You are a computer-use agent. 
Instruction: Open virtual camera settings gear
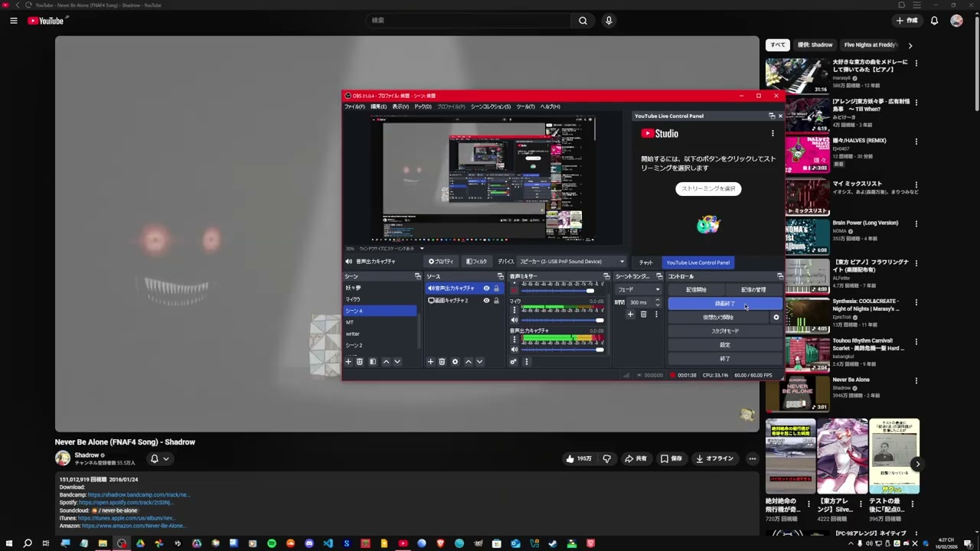[776, 317]
